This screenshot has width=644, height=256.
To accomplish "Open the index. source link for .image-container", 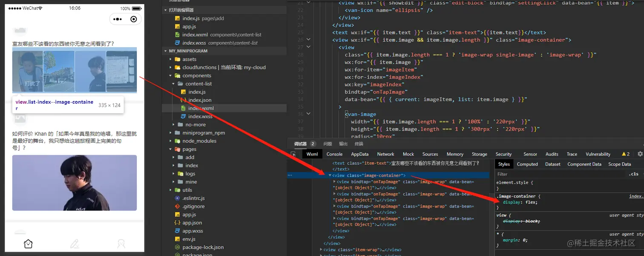I will tap(636, 196).
